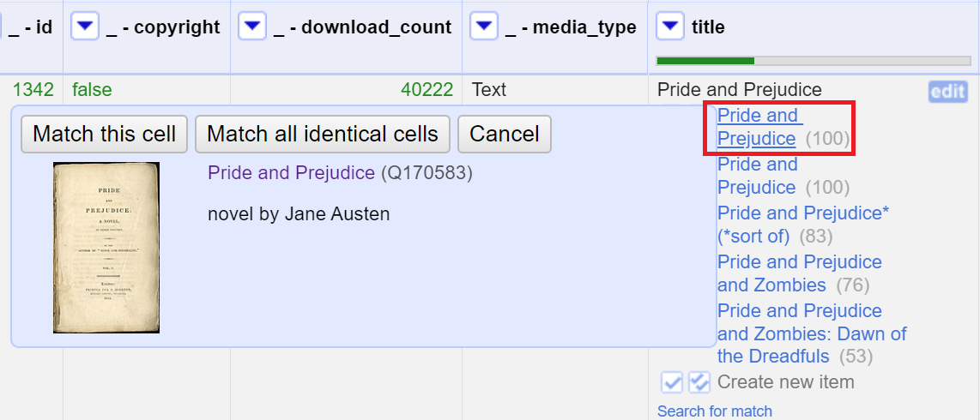Click the Pride and Prejudice book cover thumbnail

click(106, 248)
